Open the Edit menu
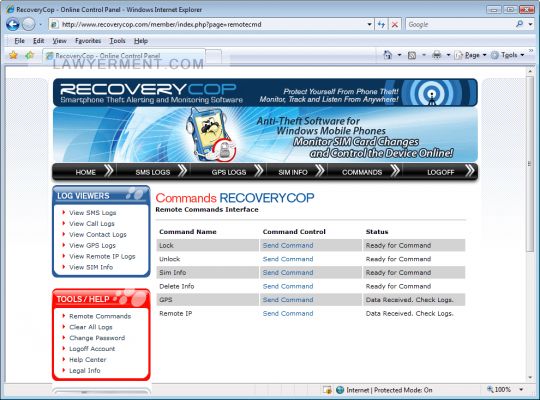The height and width of the screenshot is (400, 540). coord(38,41)
